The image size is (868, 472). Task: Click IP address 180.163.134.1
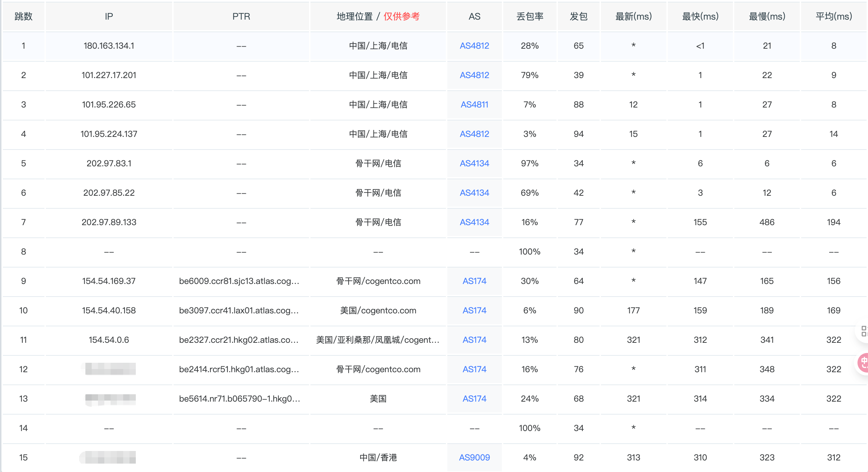coord(109,46)
